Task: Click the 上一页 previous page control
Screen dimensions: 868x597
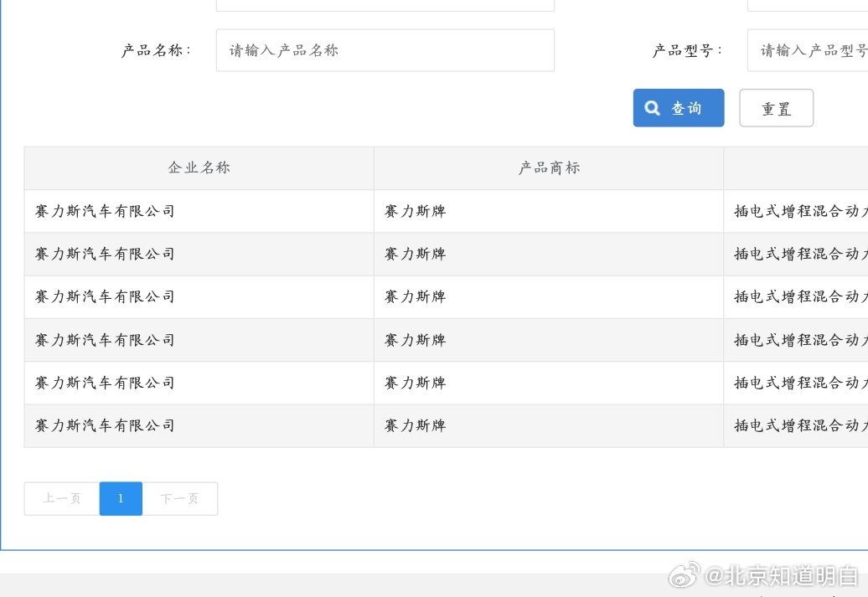Action: point(60,498)
